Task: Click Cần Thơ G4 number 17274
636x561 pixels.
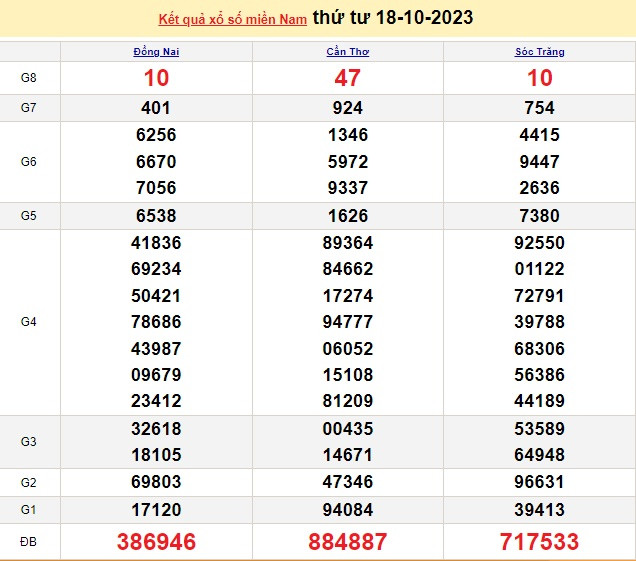Action: (x=348, y=296)
